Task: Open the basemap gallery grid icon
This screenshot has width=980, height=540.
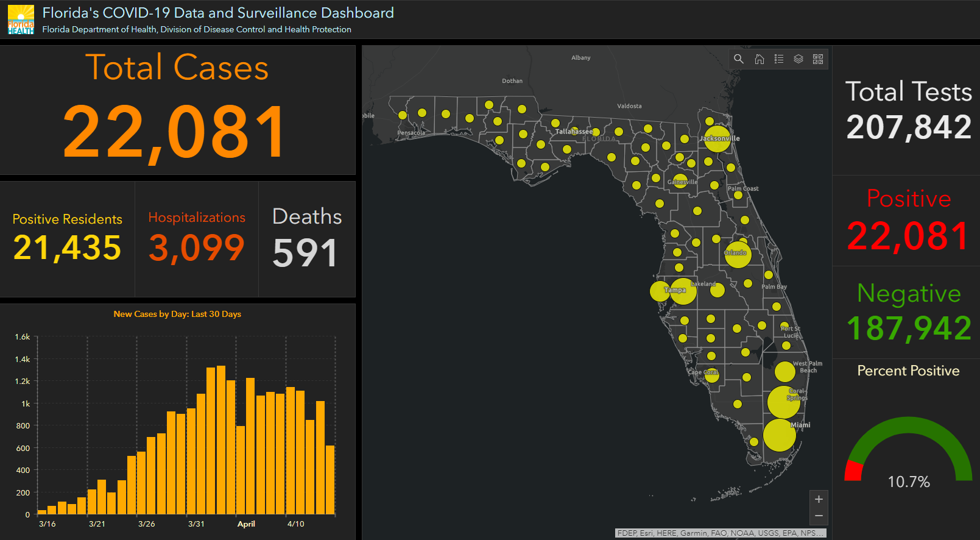Action: 818,59
